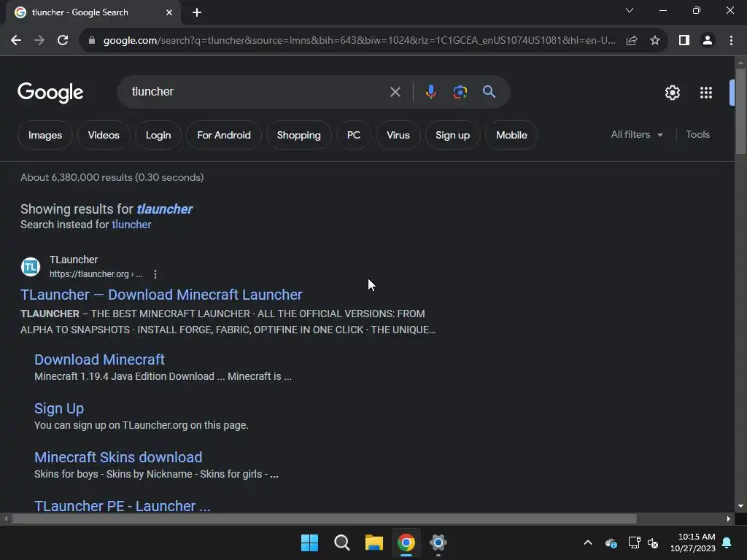The image size is (747, 560).
Task: Select the Mobile filter chip
Action: (x=511, y=135)
